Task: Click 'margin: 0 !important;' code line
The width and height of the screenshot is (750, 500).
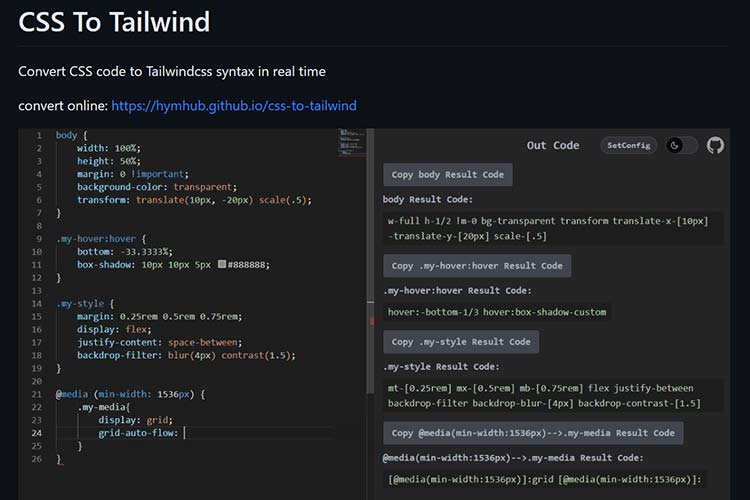Action: (x=133, y=174)
